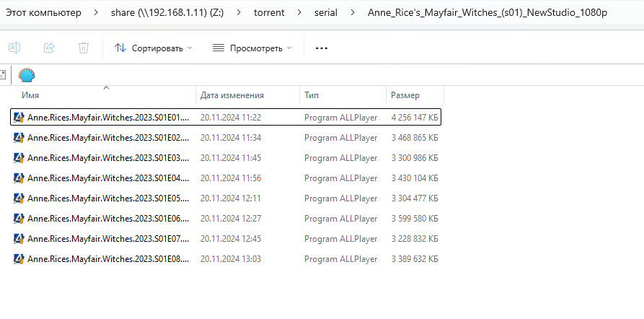Viewport: 644px width, 319px height.
Task: Click the Тип column header
Action: pyautogui.click(x=312, y=95)
